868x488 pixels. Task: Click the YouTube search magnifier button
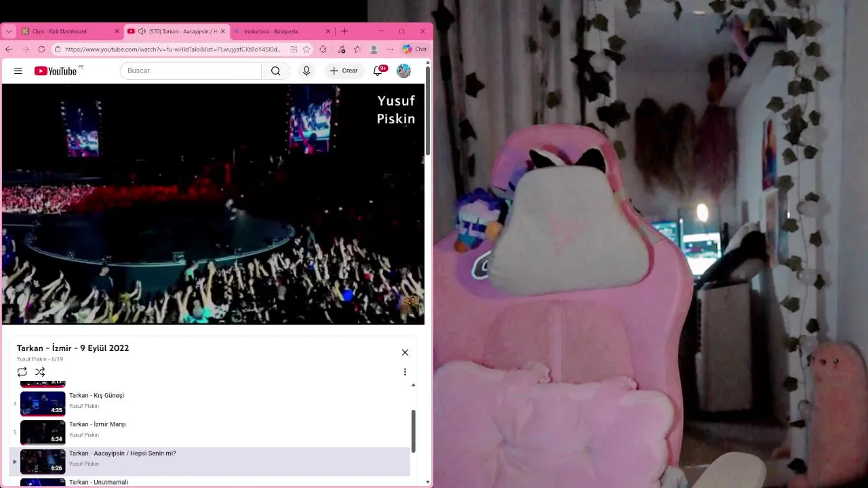275,70
